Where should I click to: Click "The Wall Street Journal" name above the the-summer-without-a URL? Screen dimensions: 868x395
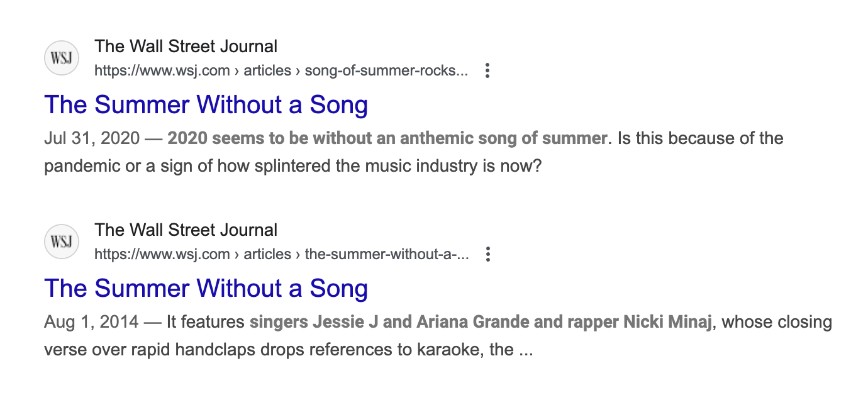[186, 230]
